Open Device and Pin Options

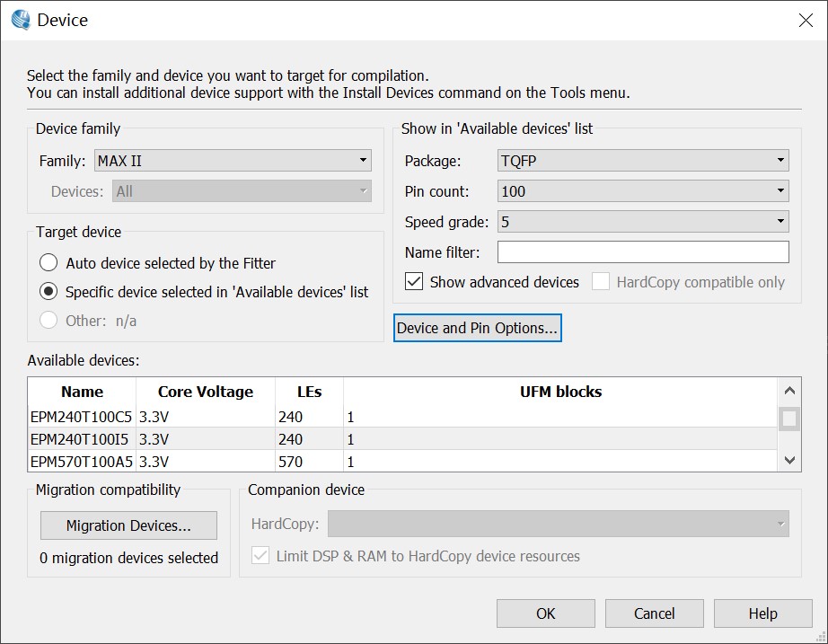[x=478, y=329]
